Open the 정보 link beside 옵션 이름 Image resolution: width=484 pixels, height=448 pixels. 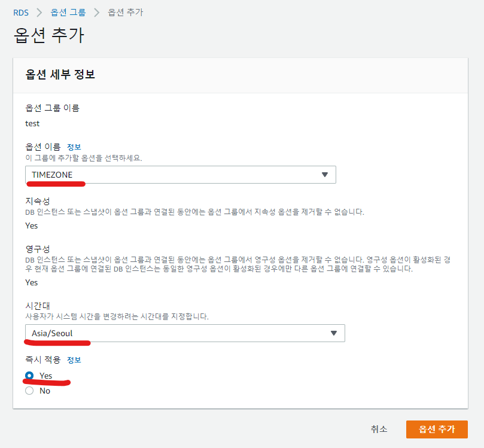[x=74, y=147]
